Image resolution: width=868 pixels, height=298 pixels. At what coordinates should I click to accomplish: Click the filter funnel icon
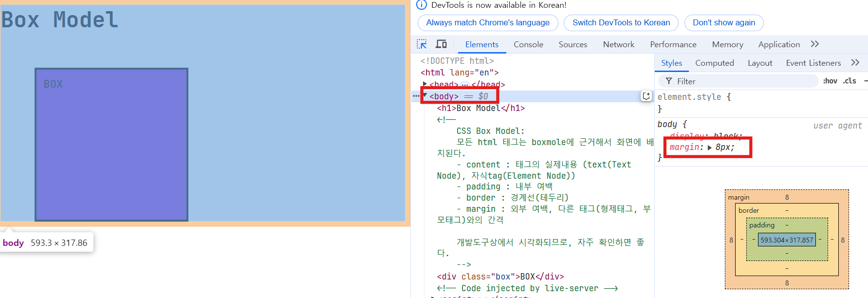[x=669, y=81]
